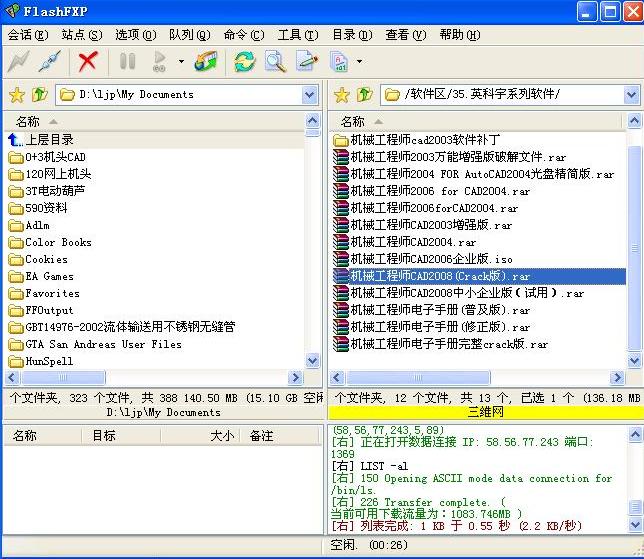Expand the remote path 软件区 dropdown
The width and height of the screenshot is (644, 559).
632,95
